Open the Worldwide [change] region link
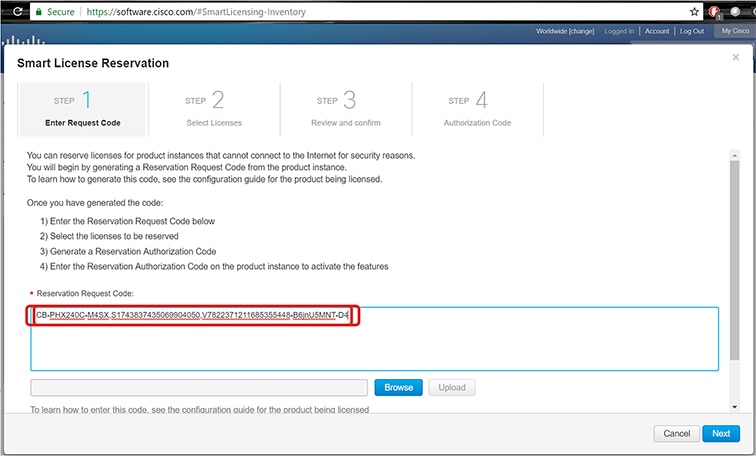Screen dimensions: 756x456 (565, 31)
